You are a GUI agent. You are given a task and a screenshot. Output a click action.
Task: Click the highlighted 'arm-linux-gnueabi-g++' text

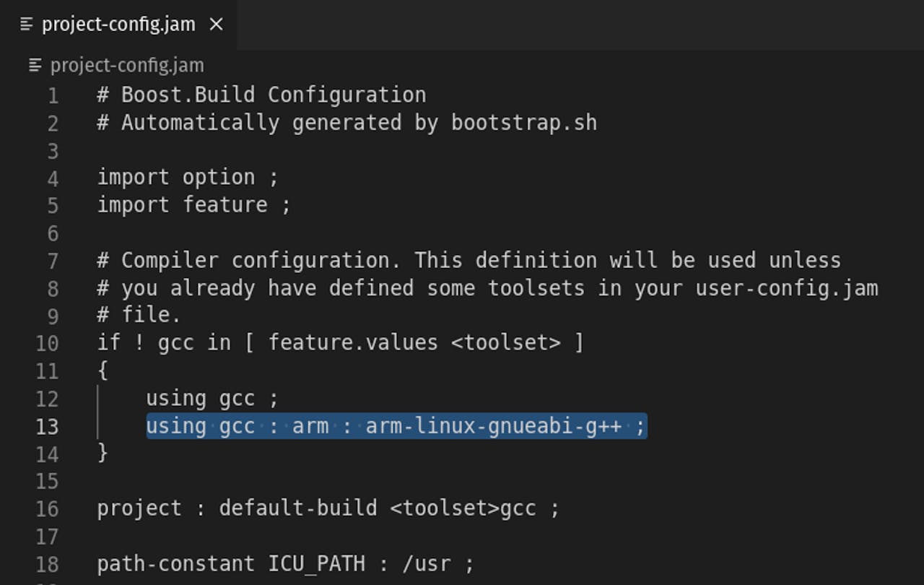point(493,426)
